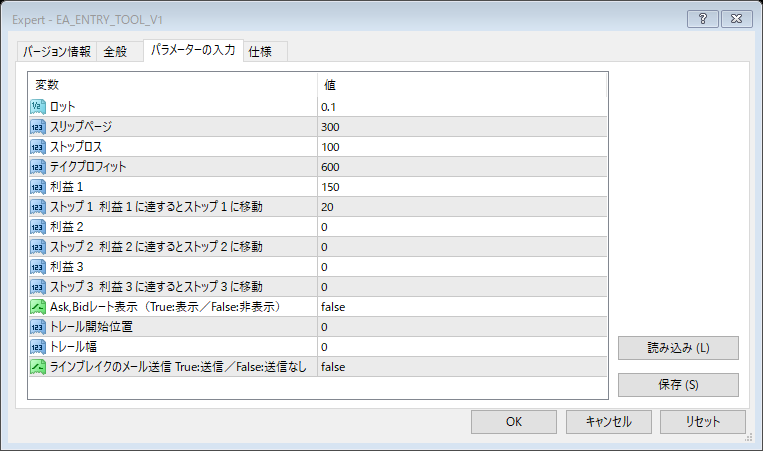Viewport: 763px width, 451px height.
Task: Click the 保存 (S) button
Action: click(x=678, y=385)
